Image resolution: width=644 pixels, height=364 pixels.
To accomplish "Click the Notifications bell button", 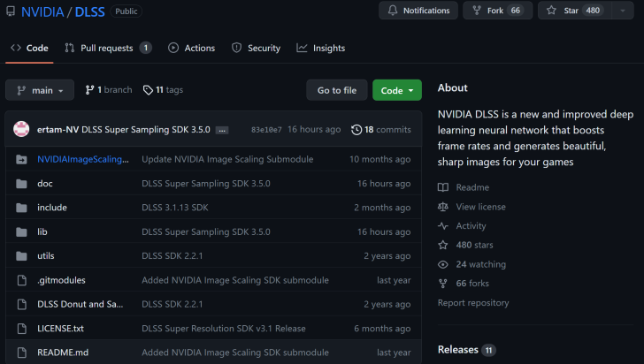I will [418, 11].
